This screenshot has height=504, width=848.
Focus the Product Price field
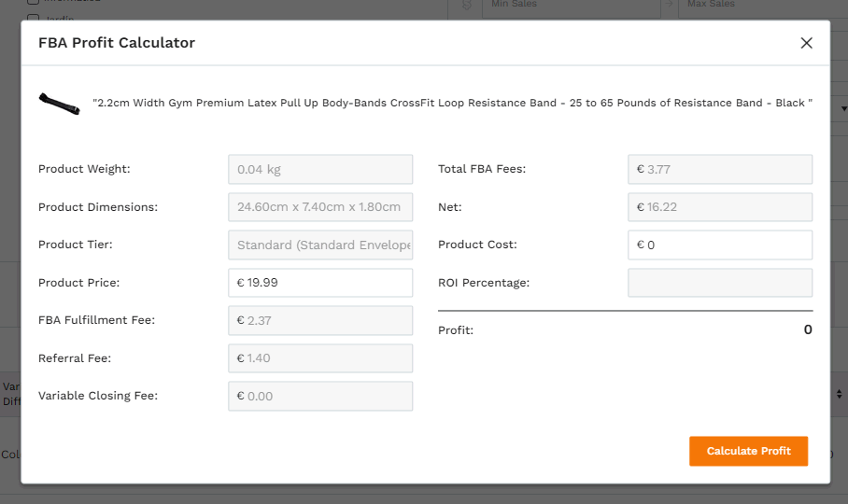pos(320,283)
